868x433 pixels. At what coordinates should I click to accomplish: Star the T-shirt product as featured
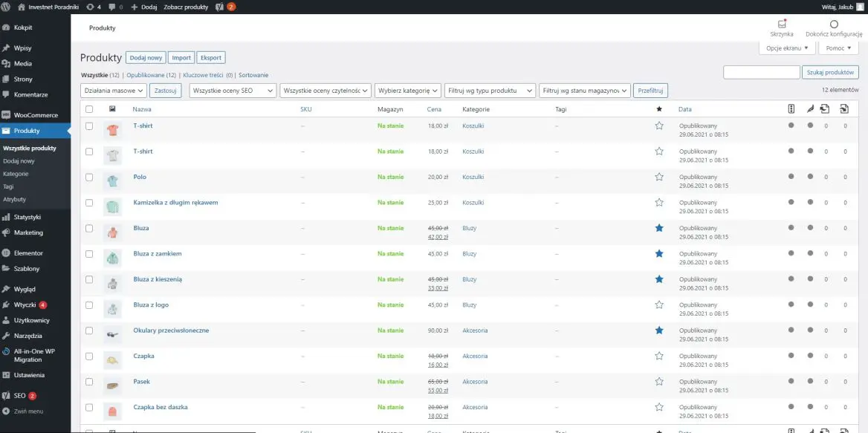(x=658, y=126)
